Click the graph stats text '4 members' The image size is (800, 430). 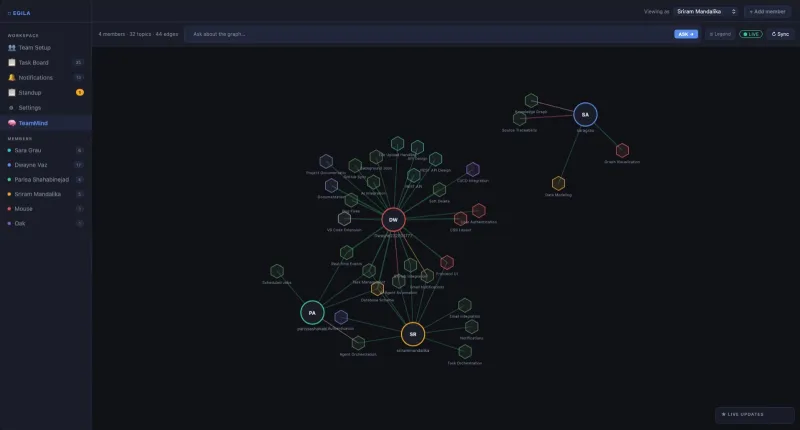click(x=111, y=34)
